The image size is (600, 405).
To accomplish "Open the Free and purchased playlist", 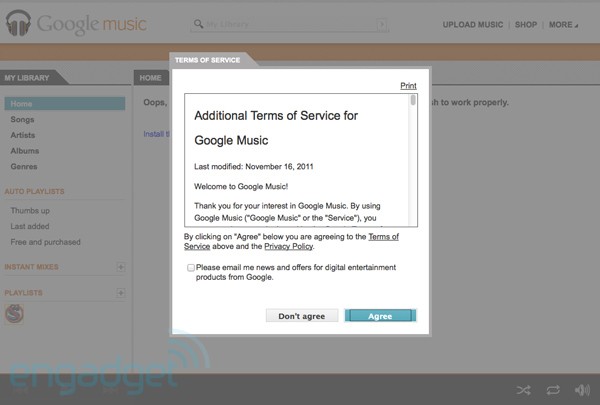I will tap(46, 242).
